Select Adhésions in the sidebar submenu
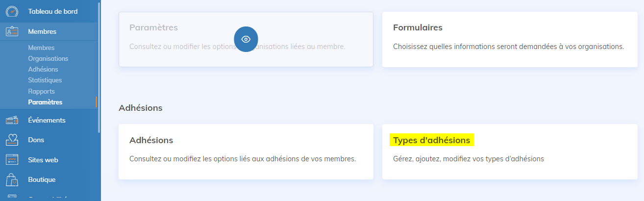This screenshot has height=201, width=644. [43, 69]
